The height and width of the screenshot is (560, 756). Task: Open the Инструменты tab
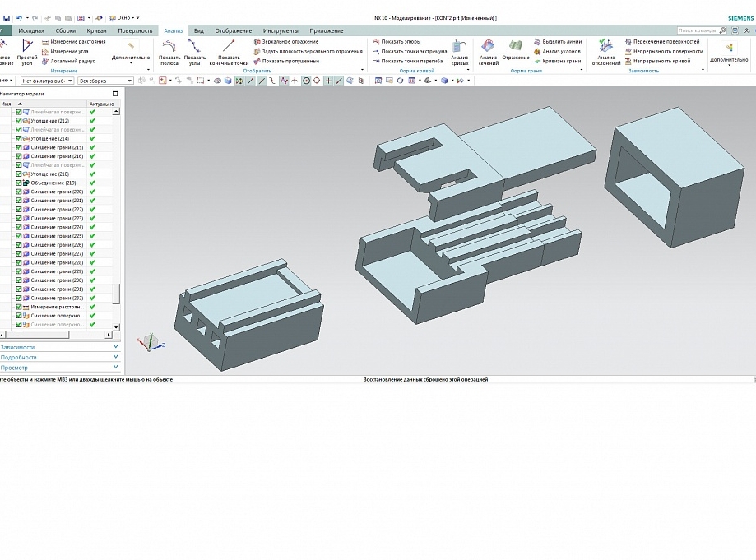coord(281,30)
